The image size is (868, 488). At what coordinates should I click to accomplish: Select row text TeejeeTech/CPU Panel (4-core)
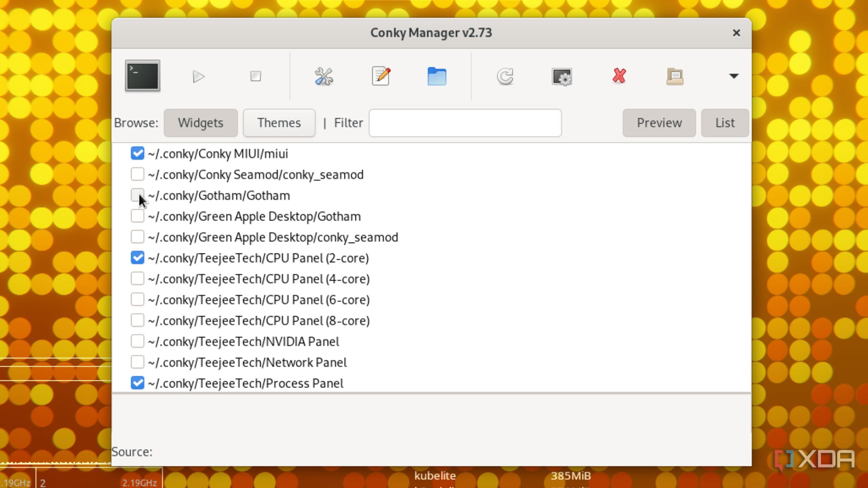click(284, 279)
